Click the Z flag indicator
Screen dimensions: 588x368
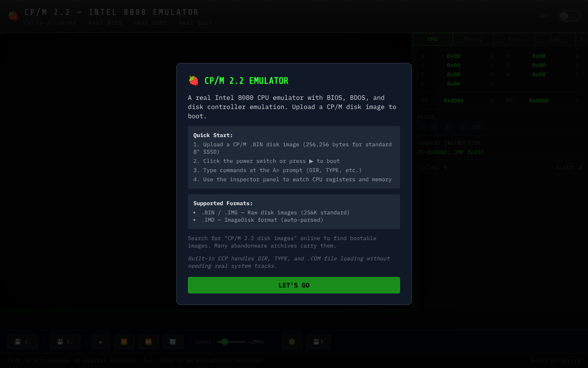coord(434,127)
